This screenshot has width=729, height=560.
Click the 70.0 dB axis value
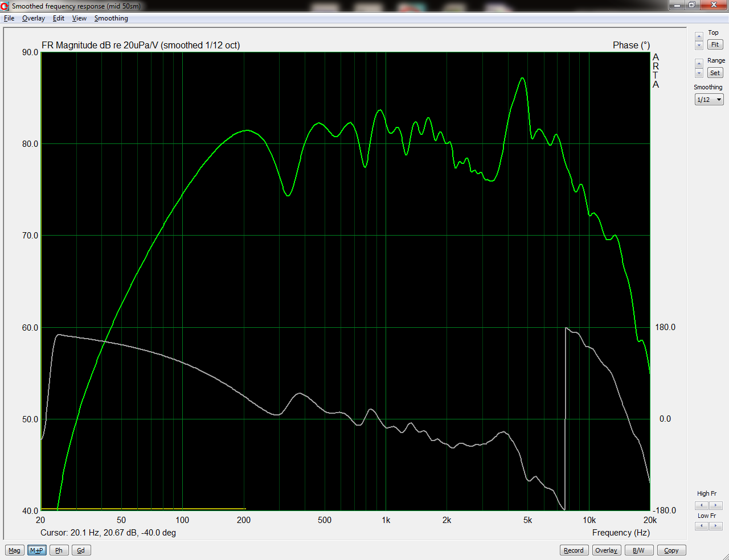point(30,236)
